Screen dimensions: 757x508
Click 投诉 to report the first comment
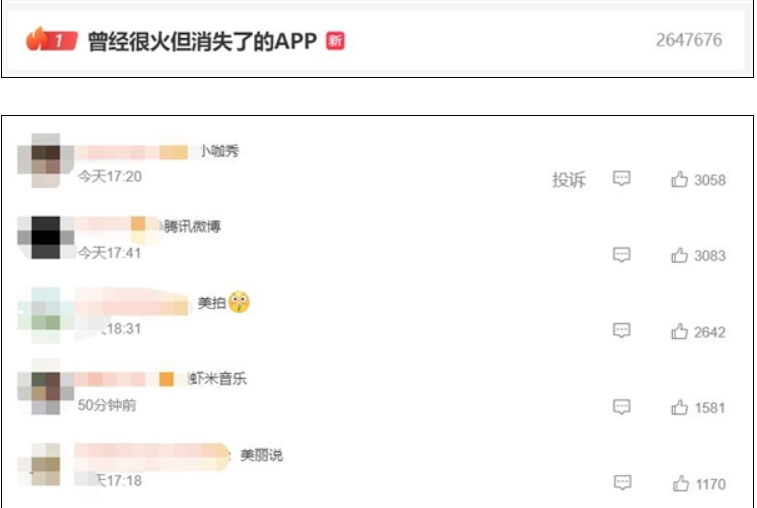pyautogui.click(x=569, y=180)
